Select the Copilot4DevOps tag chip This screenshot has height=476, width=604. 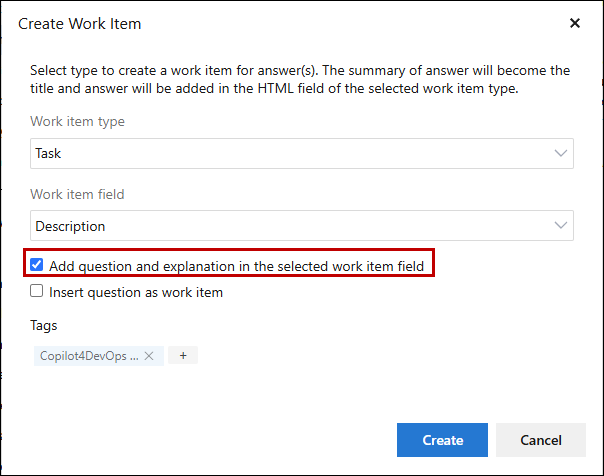tap(88, 355)
